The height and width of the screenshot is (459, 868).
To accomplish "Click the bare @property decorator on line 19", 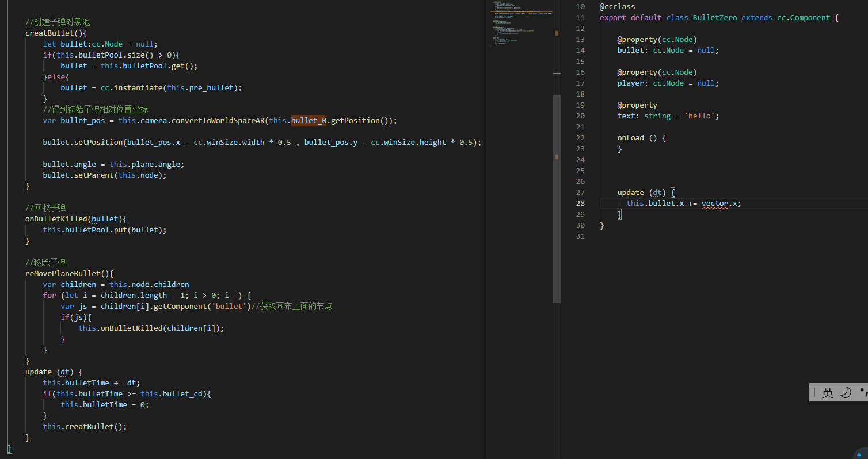I will (637, 105).
